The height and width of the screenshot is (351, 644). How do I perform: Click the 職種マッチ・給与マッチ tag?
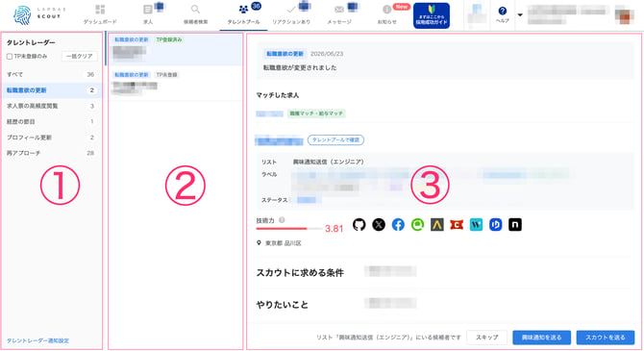click(x=316, y=113)
